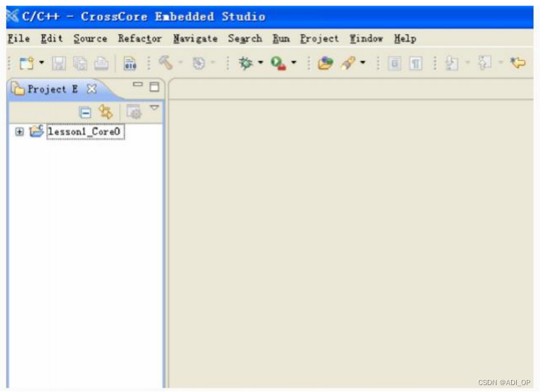
Task: Toggle show whitespace characters pilcrow icon
Action: click(416, 64)
